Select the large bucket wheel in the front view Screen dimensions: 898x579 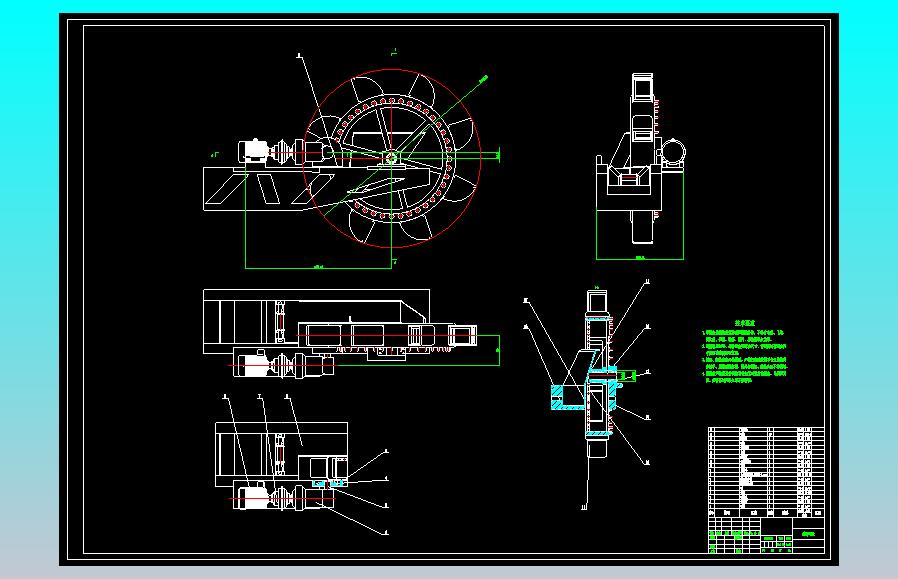(x=392, y=159)
